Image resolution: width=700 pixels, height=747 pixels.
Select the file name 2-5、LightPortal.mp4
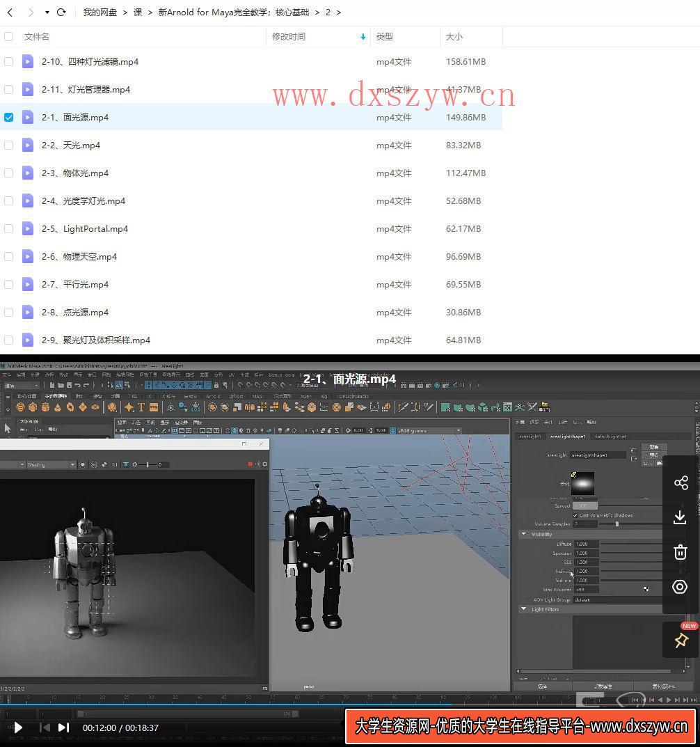coord(85,228)
